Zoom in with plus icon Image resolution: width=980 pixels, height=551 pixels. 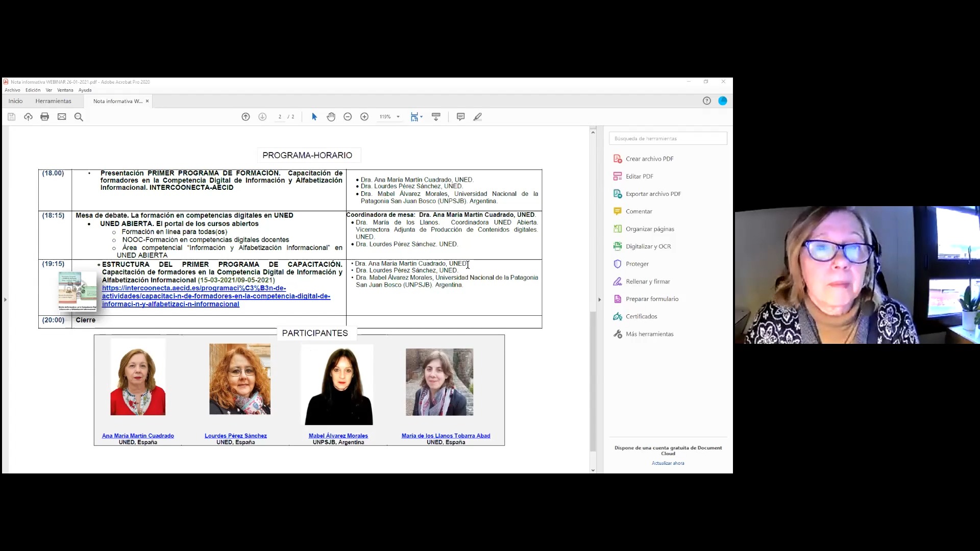pos(364,117)
